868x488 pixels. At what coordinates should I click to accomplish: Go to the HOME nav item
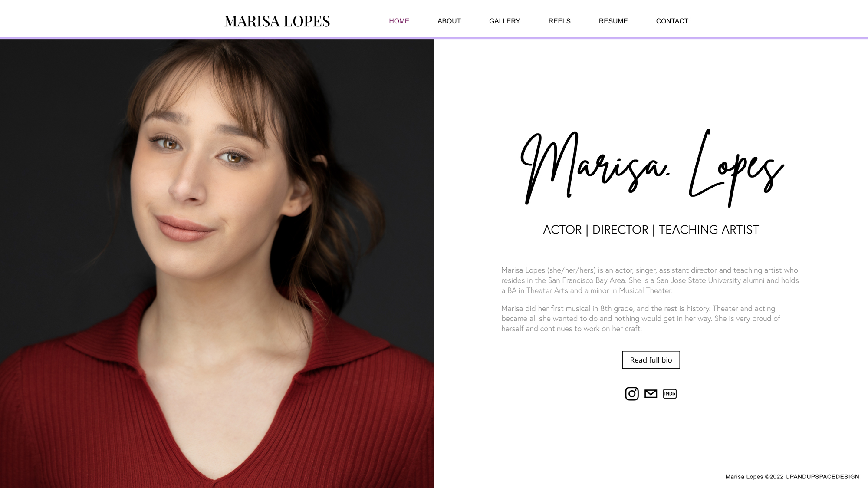point(399,21)
